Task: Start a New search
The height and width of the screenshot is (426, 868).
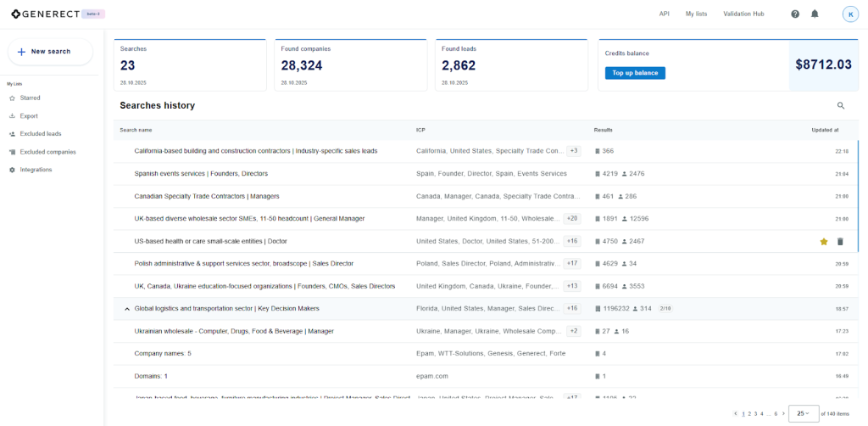Action: click(50, 52)
